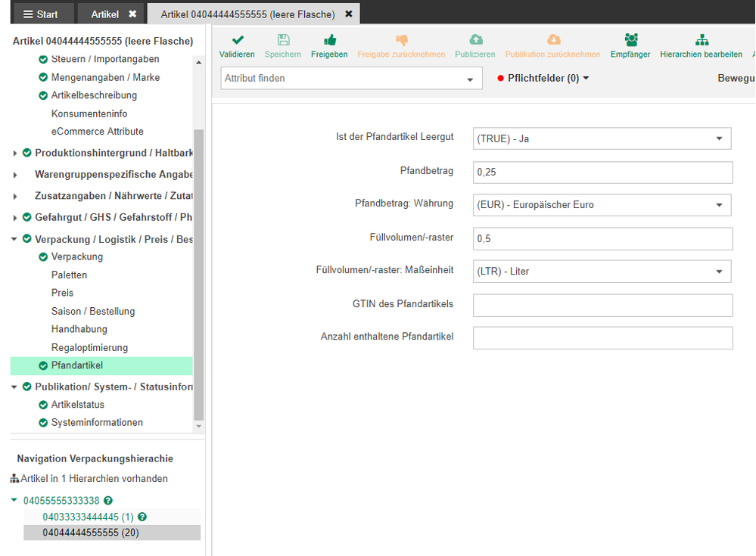
Task: Close the Artikel tab with its X
Action: (x=132, y=14)
